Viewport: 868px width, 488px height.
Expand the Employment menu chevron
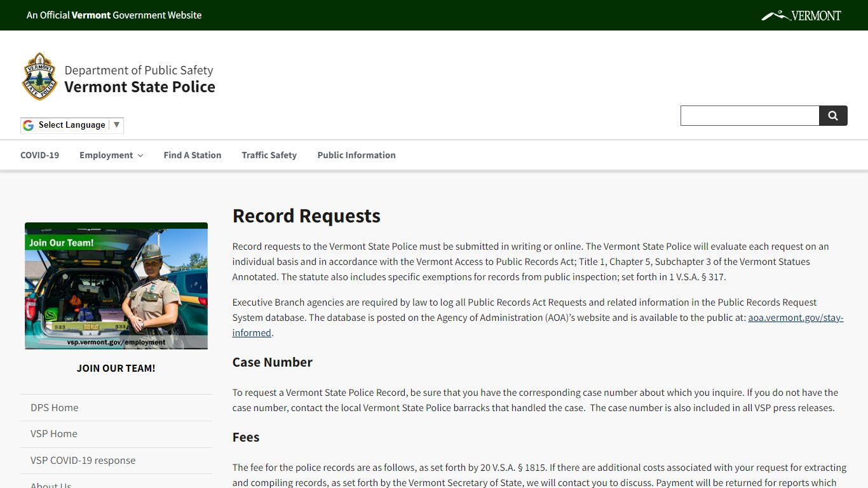pos(140,156)
